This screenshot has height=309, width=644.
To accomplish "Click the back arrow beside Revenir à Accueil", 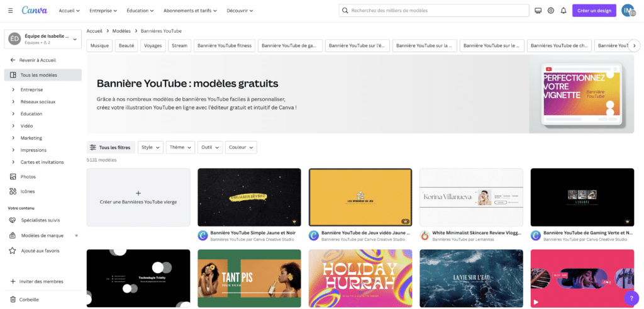I will coord(13,60).
